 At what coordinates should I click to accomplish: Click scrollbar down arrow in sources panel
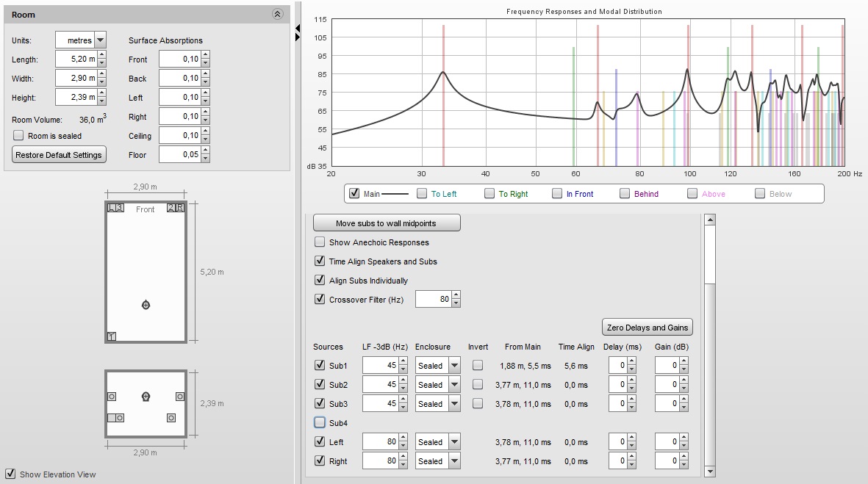(710, 472)
